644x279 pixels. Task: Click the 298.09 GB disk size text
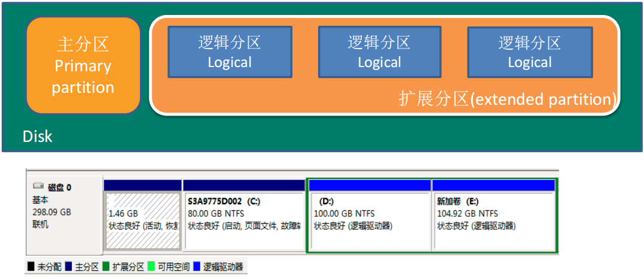(52, 213)
